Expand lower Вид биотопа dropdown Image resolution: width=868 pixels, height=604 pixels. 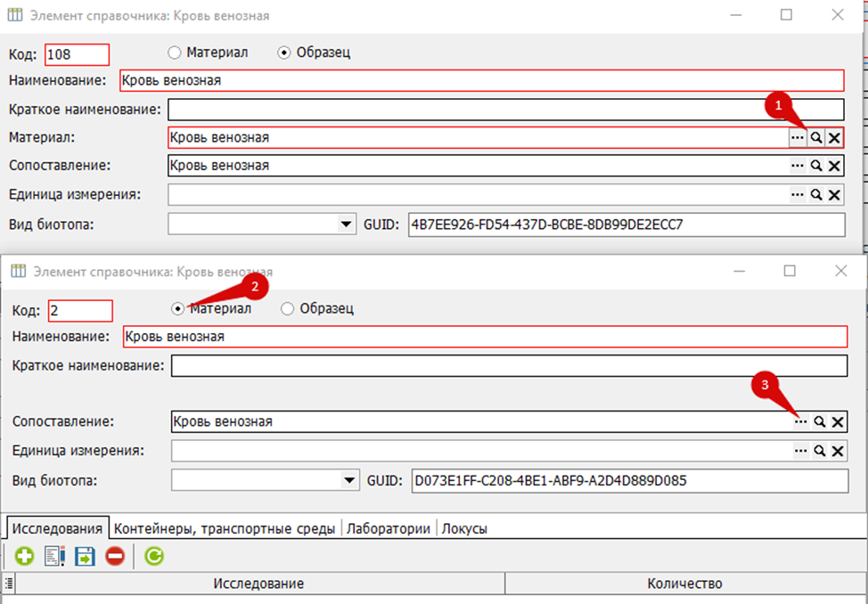349,480
